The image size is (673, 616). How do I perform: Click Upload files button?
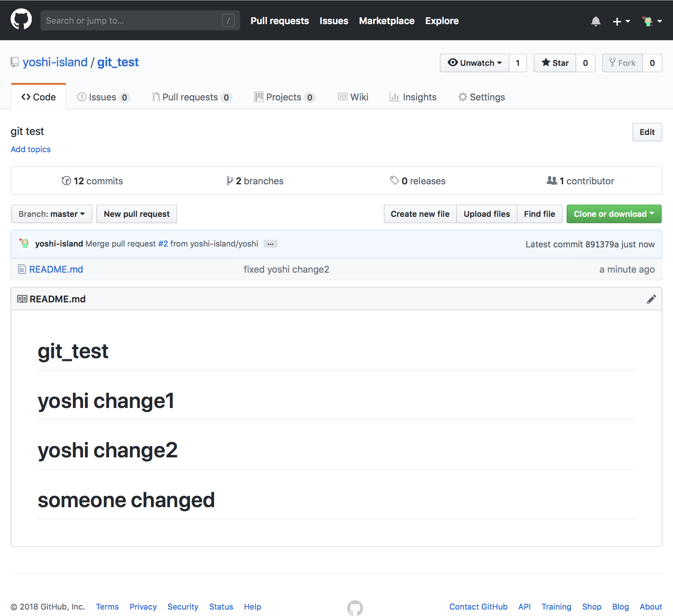487,214
